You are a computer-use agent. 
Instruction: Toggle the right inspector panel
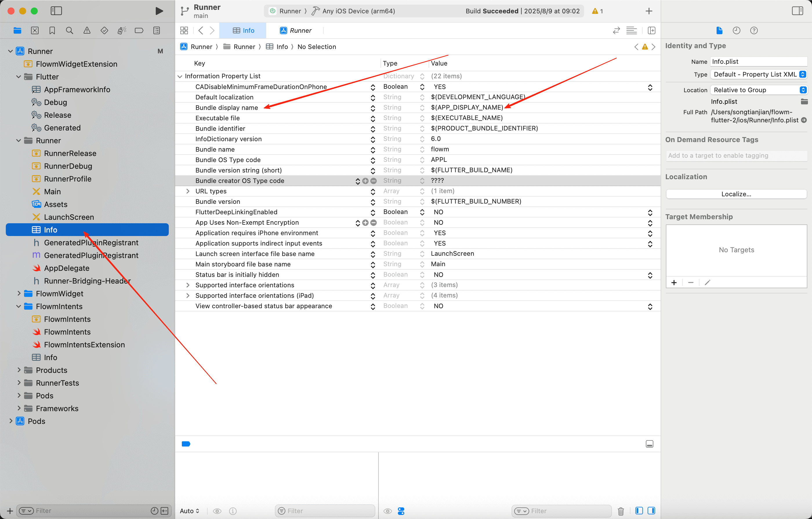click(797, 11)
